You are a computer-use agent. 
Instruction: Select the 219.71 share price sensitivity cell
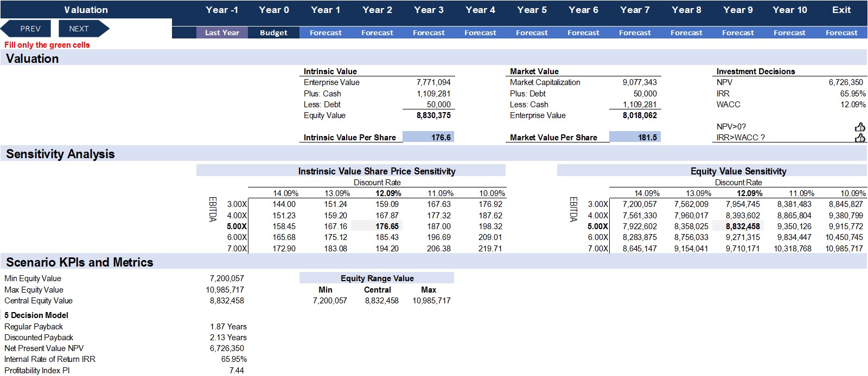click(x=490, y=249)
